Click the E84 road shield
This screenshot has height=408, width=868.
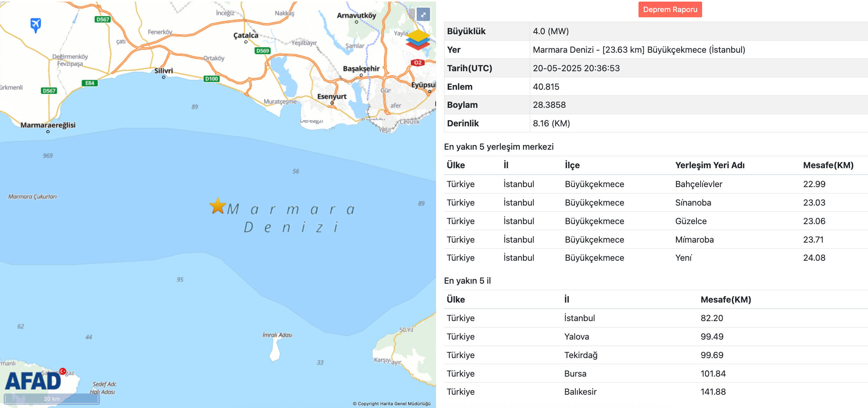click(89, 83)
